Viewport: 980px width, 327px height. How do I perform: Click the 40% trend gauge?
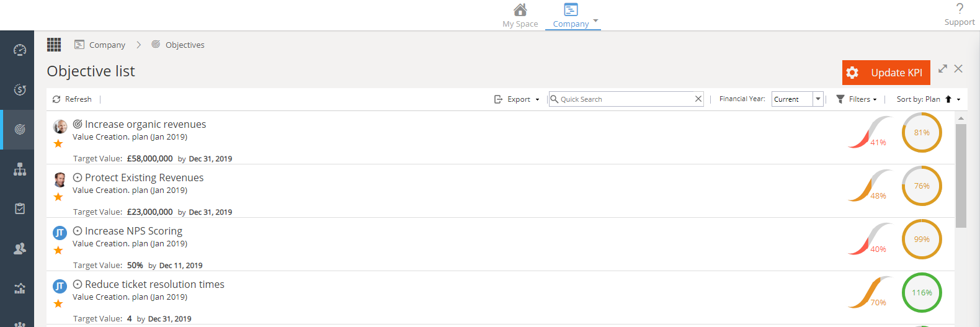pos(869,239)
